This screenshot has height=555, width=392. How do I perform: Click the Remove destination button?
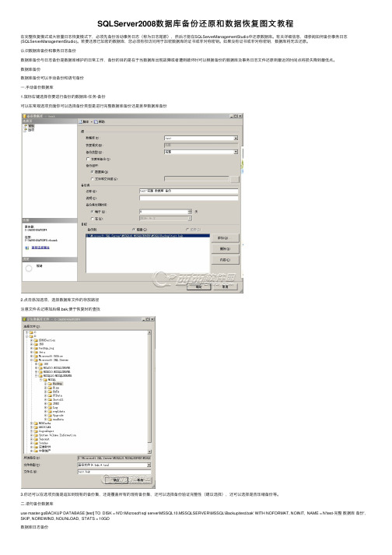[x=225, y=249]
